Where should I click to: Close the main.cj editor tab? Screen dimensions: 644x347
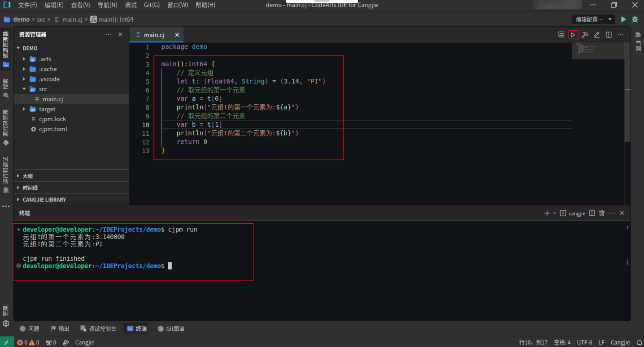point(177,35)
